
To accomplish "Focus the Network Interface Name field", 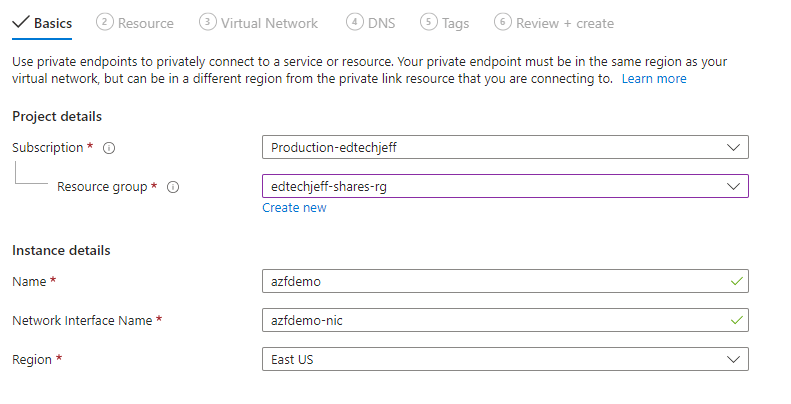I will (x=495, y=321).
